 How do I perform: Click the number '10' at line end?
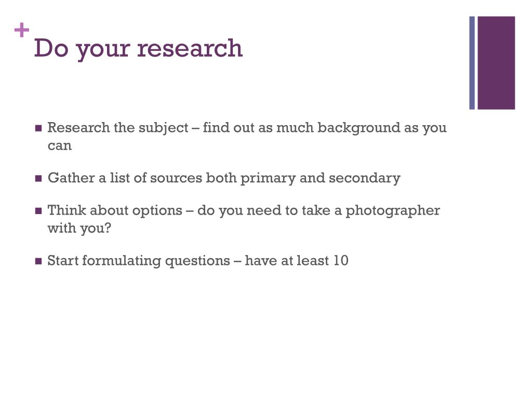[x=341, y=261]
